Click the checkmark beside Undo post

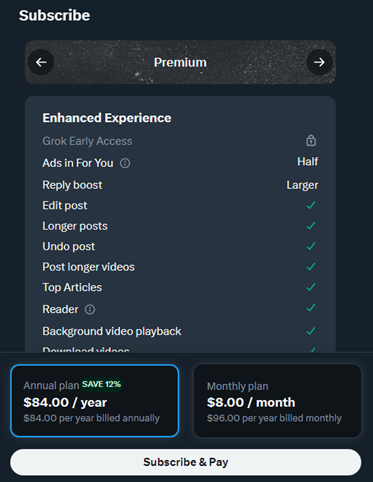[311, 246]
